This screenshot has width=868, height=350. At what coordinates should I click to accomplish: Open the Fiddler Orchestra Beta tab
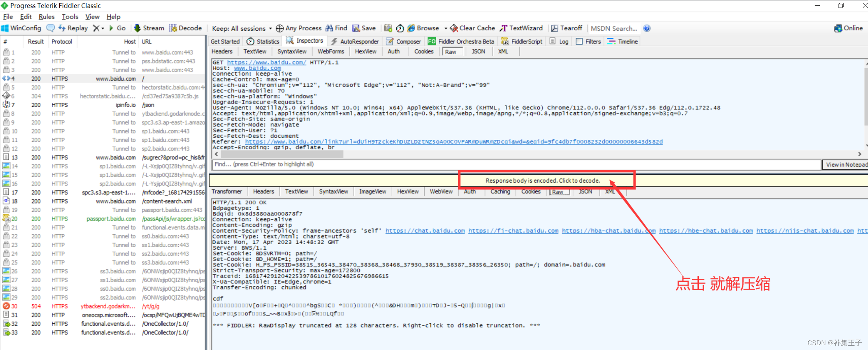pyautogui.click(x=461, y=41)
